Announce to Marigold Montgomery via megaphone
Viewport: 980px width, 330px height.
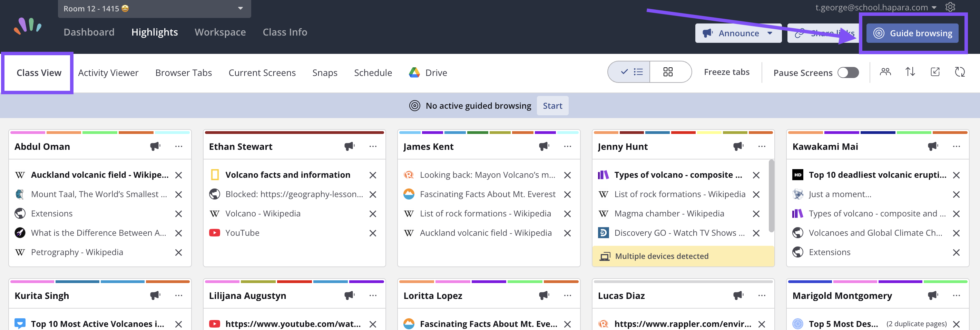pos(933,295)
